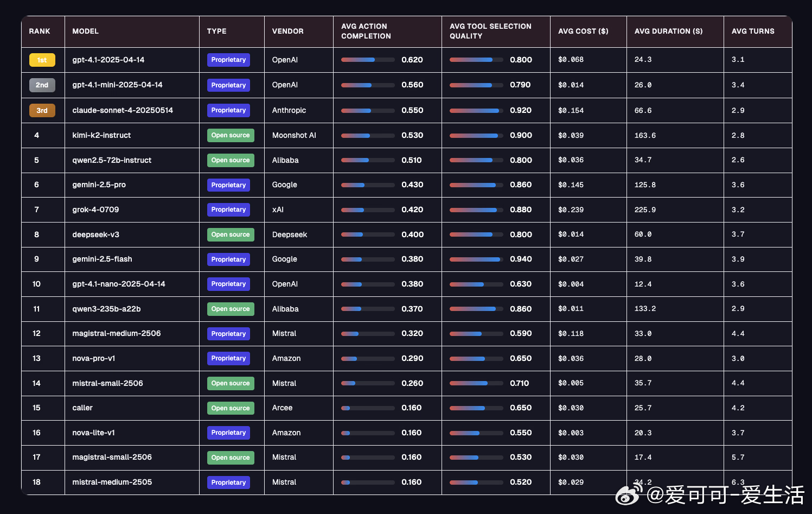Click the Proprietary tag for grok-4-0709
The width and height of the screenshot is (812, 514).
(x=228, y=210)
